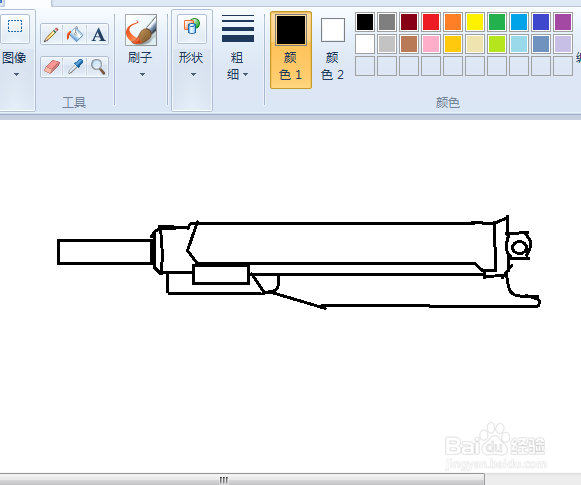The image size is (581, 485).
Task: Pick the lime green color swatch
Action: pyautogui.click(x=497, y=44)
